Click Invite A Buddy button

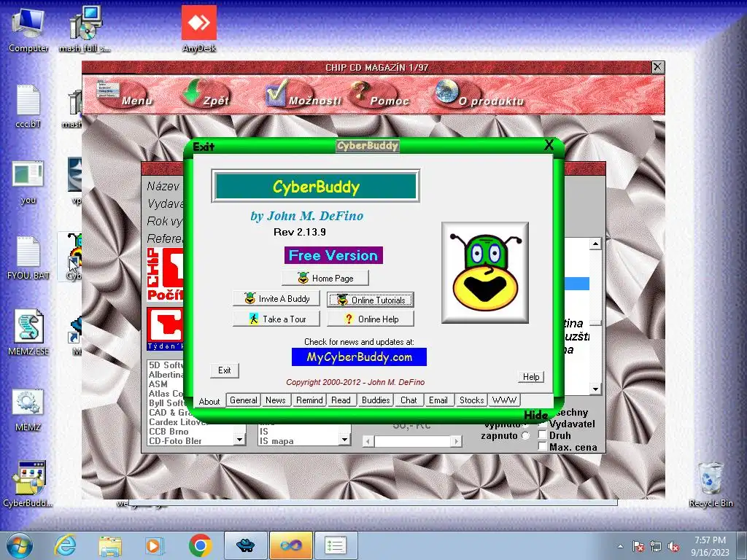coord(276,298)
